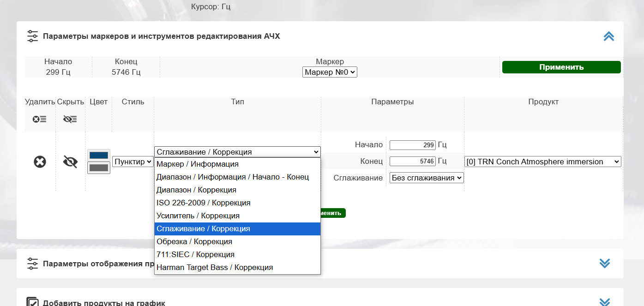The height and width of the screenshot is (306, 644).
Task: Open the Без сглаживания smoothing dropdown
Action: [427, 178]
